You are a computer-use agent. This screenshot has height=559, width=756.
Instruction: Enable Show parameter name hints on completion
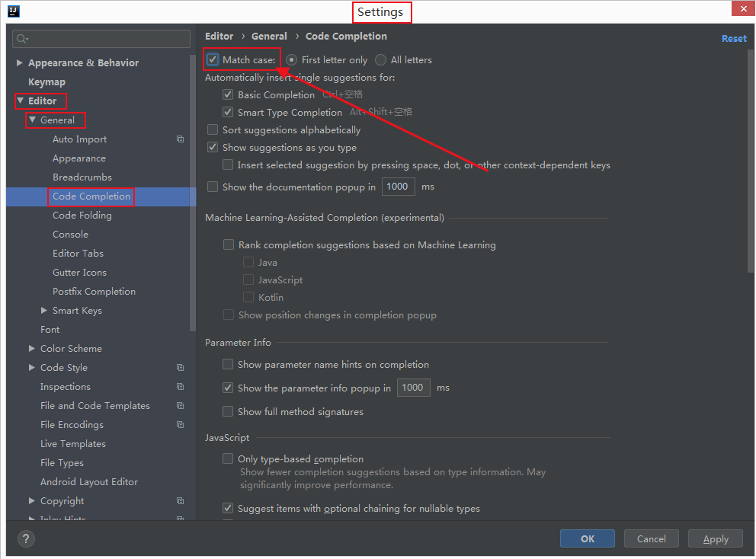click(x=228, y=364)
